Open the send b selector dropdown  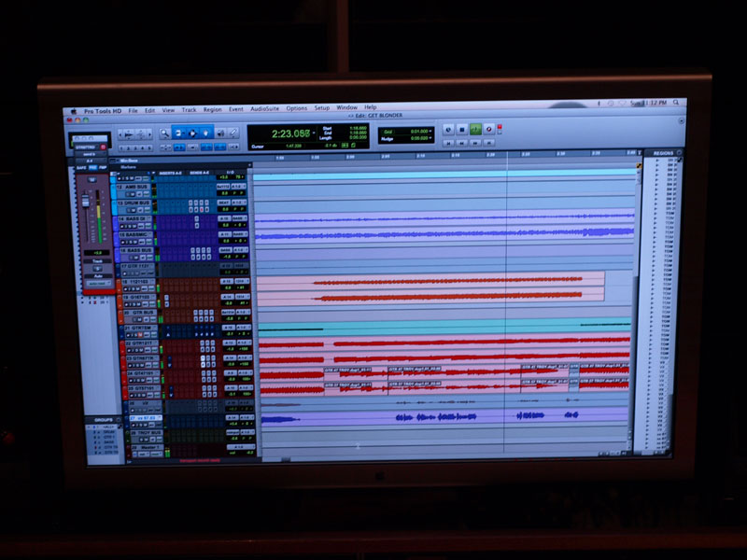pos(90,154)
